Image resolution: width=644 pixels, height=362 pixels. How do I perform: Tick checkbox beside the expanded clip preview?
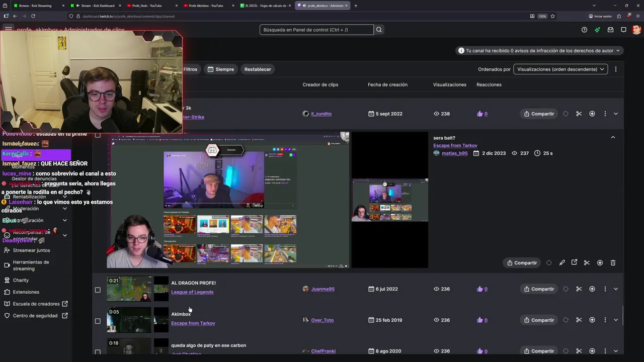(98, 135)
